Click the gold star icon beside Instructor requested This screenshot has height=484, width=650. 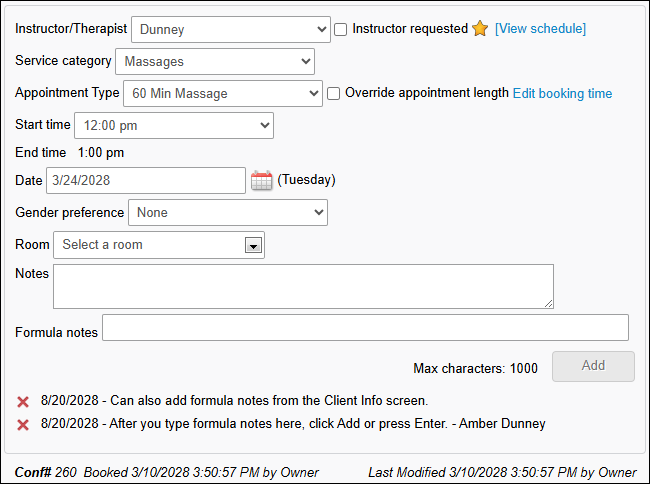pos(480,29)
